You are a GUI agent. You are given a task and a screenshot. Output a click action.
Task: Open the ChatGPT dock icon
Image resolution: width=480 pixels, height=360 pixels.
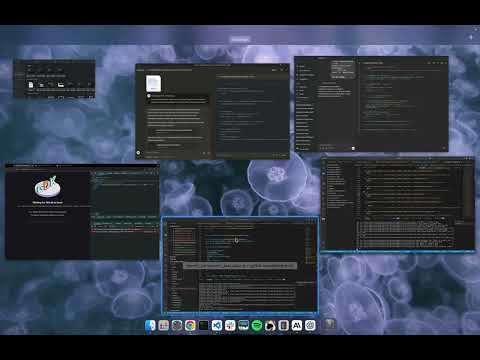[x=310, y=325]
